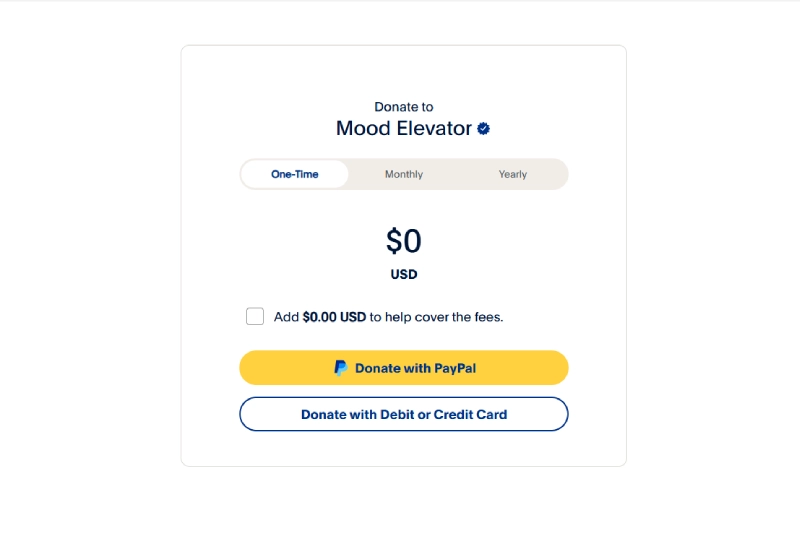Click "Credit Card" text in the outlined button
This screenshot has height=534, width=800.
tap(470, 414)
